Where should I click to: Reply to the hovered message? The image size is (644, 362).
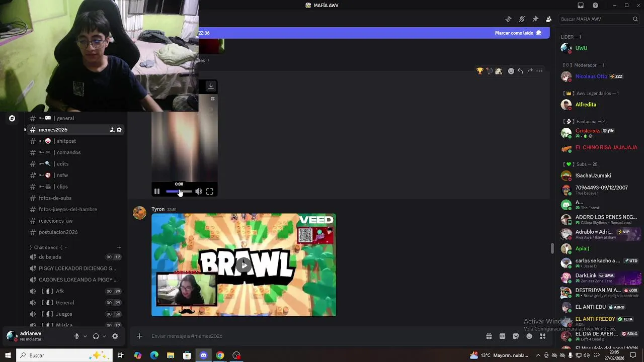click(x=520, y=71)
